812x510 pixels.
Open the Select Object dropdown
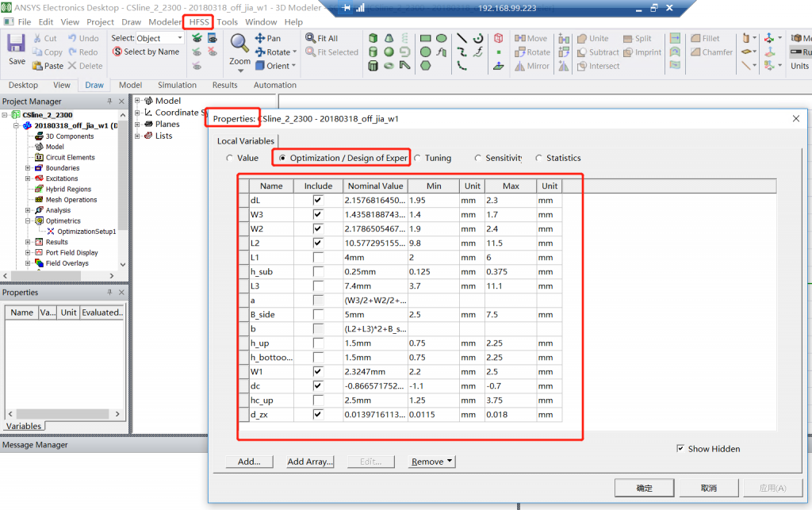click(179, 38)
